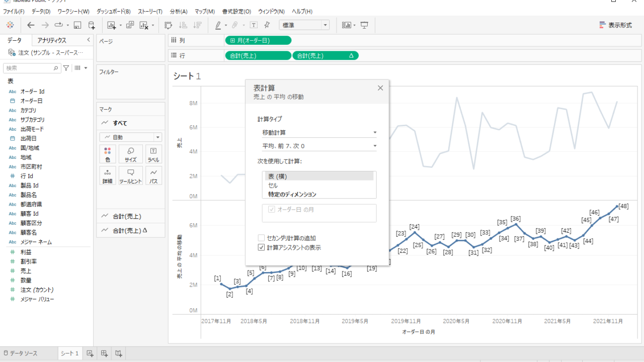Click the サイズ size mark card
This screenshot has width=644, height=362.
(x=131, y=154)
